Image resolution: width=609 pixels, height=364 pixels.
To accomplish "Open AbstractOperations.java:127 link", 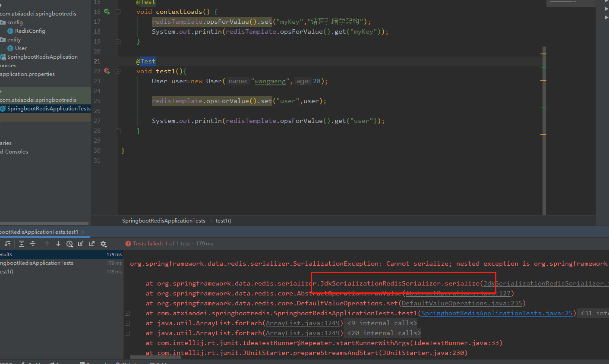I will coord(458,293).
